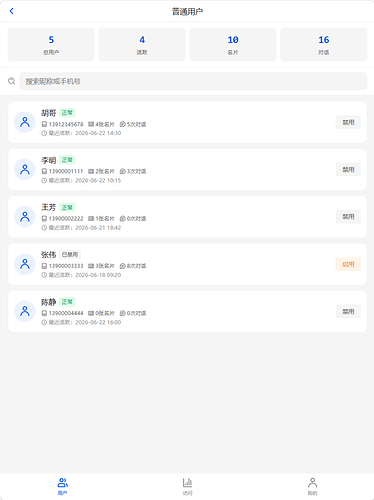Open 胡哥's user avatar
The image size is (374, 500).
pyautogui.click(x=25, y=122)
